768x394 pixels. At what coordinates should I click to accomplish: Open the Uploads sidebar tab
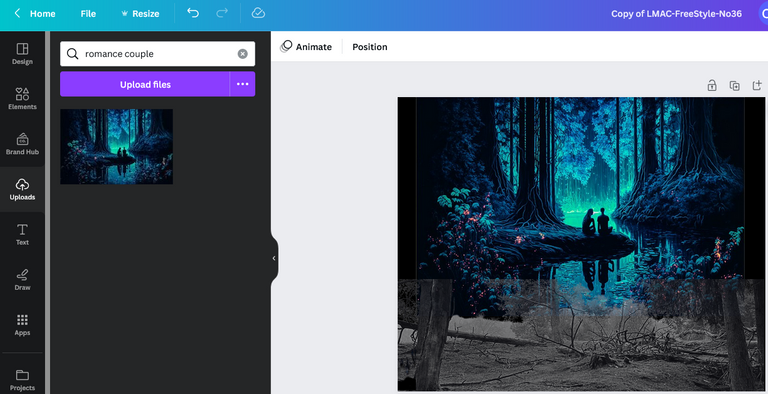pyautogui.click(x=23, y=190)
